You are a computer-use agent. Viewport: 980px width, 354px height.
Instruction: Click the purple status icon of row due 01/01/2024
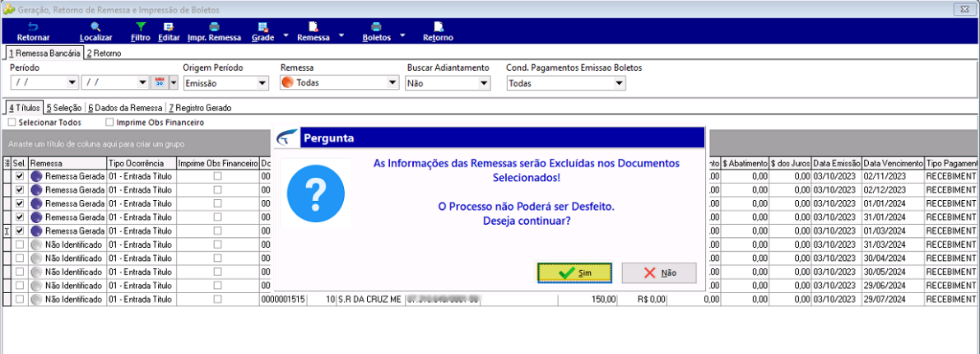(35, 203)
